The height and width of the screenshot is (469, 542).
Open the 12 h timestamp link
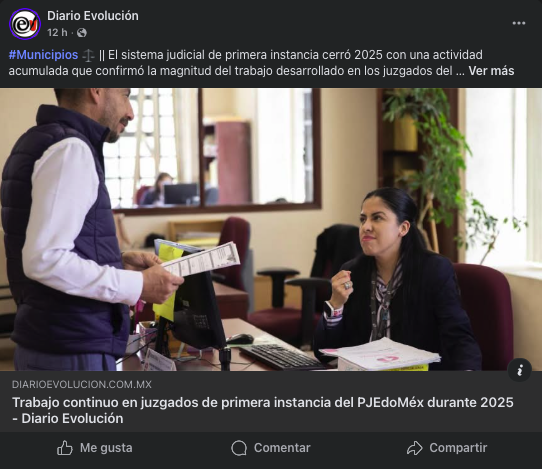[x=57, y=32]
